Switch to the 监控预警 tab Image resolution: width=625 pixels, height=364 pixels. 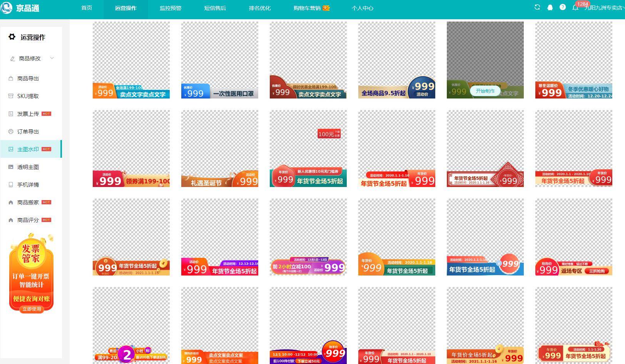coord(170,8)
